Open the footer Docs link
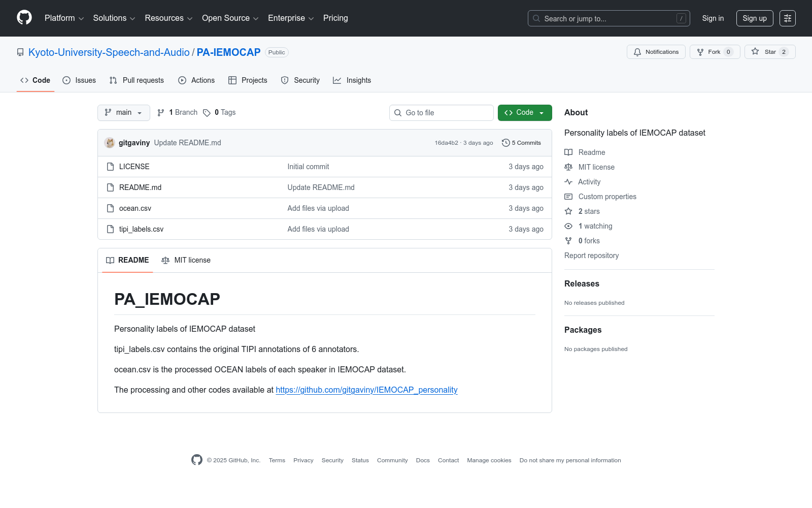The height and width of the screenshot is (508, 812). click(x=423, y=460)
